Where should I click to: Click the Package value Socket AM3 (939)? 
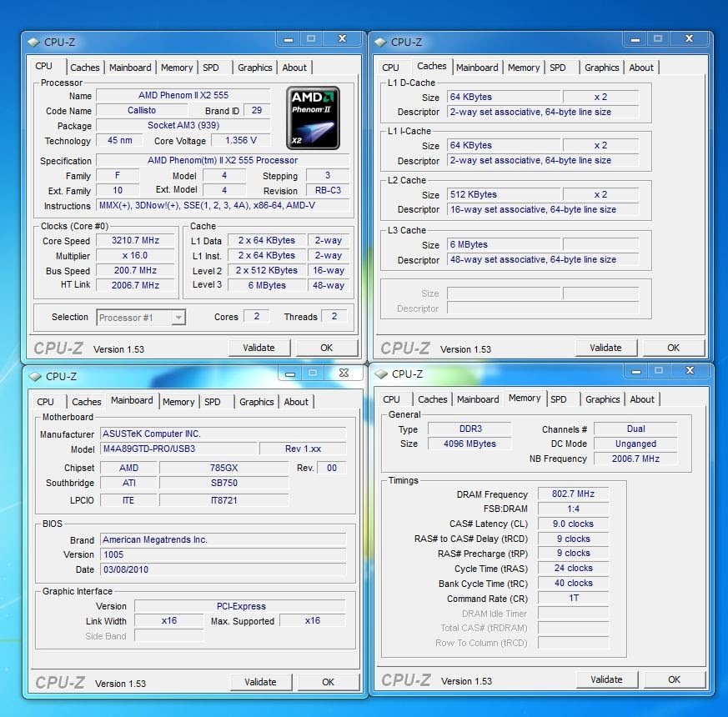click(x=183, y=125)
